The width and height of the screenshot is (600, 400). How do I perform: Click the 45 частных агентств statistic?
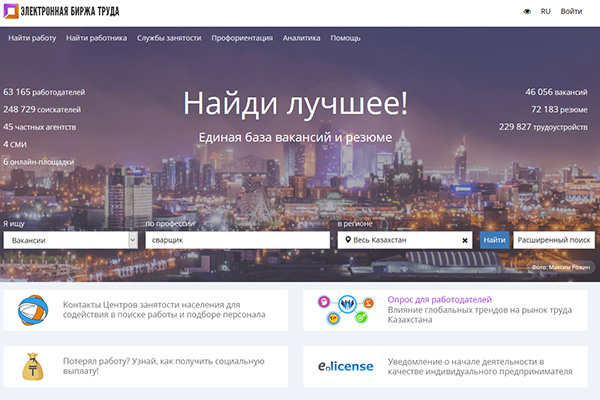[39, 127]
